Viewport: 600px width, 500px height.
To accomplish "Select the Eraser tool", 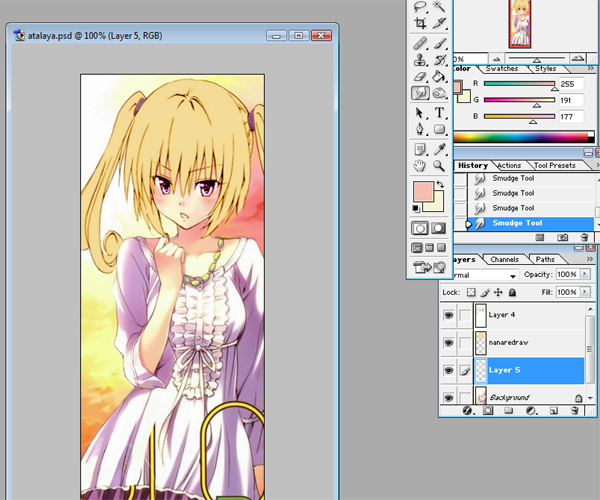I will click(420, 77).
